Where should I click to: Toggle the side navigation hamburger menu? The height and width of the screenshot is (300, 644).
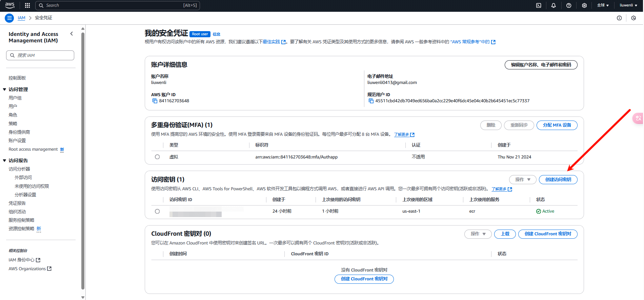coord(9,18)
